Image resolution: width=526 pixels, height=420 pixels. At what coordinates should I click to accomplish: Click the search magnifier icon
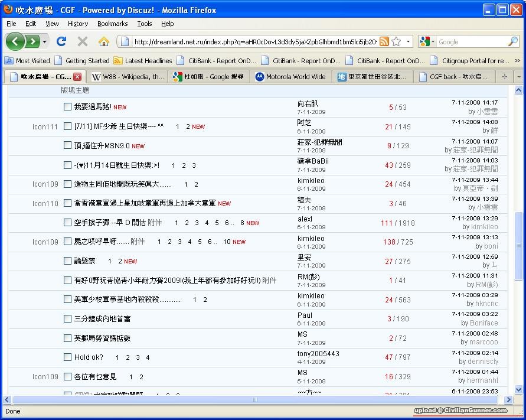pyautogui.click(x=512, y=41)
